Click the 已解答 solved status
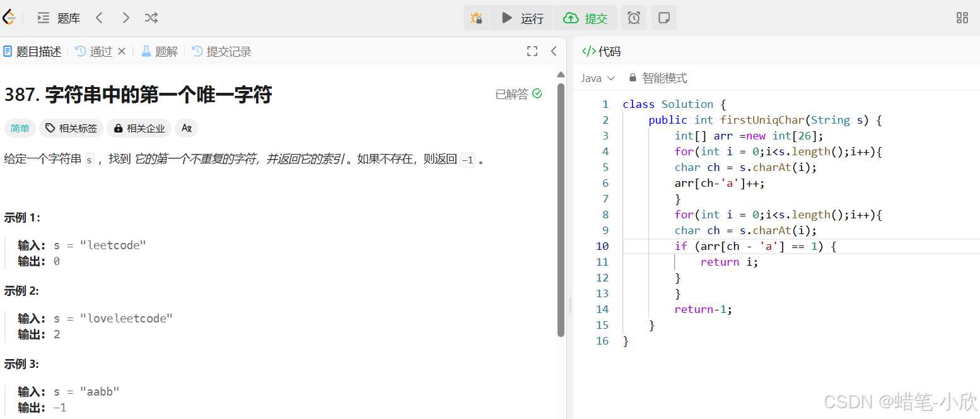The width and height of the screenshot is (980, 419). coord(519,94)
